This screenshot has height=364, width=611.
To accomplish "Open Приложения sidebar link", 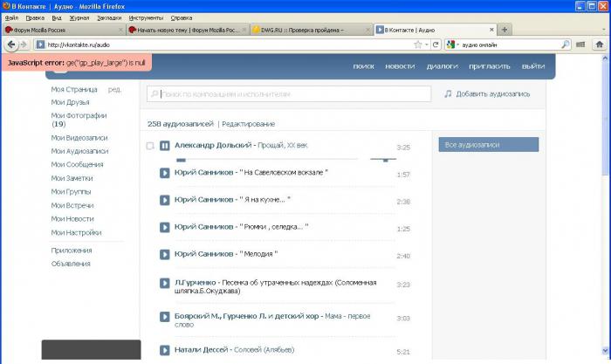I will pos(72,251).
